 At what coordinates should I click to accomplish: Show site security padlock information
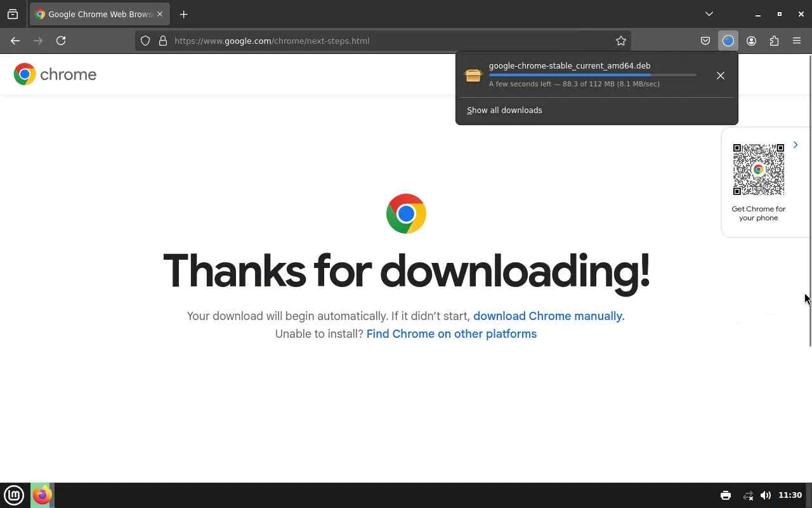click(x=163, y=41)
